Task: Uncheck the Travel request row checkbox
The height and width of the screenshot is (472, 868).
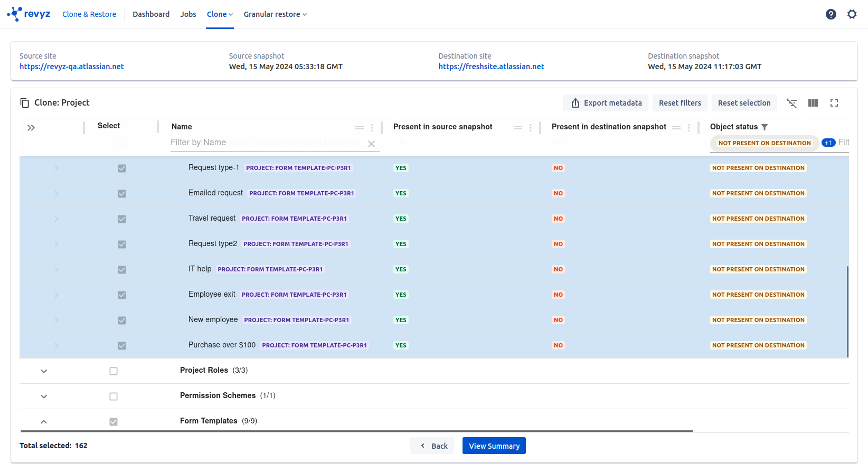Action: tap(122, 219)
